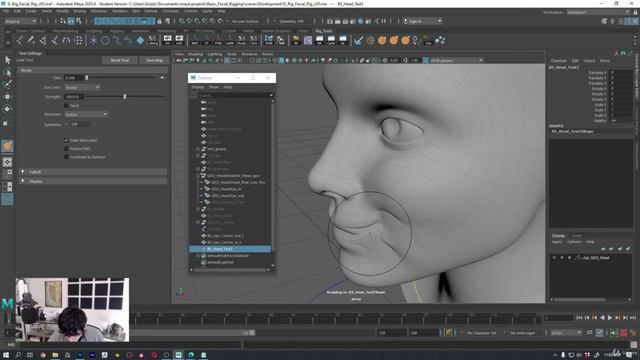Click the Single Pane layout icon
Image resolution: width=640 pixels, height=360 pixels.
point(7,162)
